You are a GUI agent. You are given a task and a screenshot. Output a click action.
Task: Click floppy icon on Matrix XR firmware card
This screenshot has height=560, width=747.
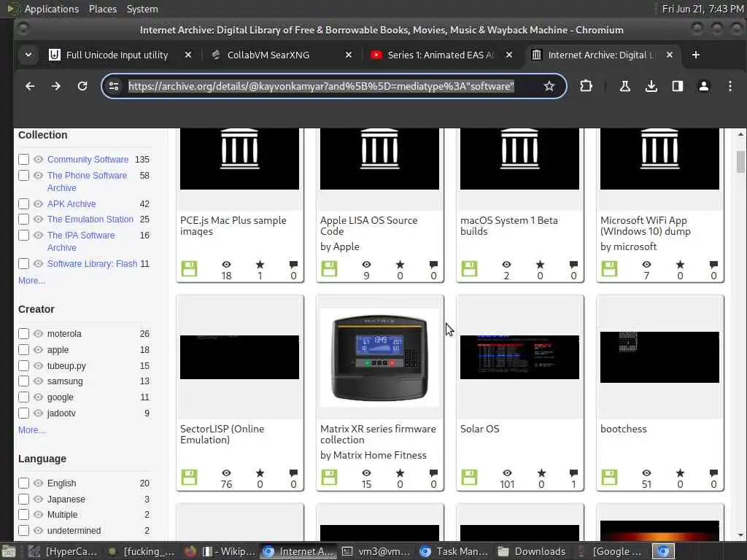click(329, 477)
